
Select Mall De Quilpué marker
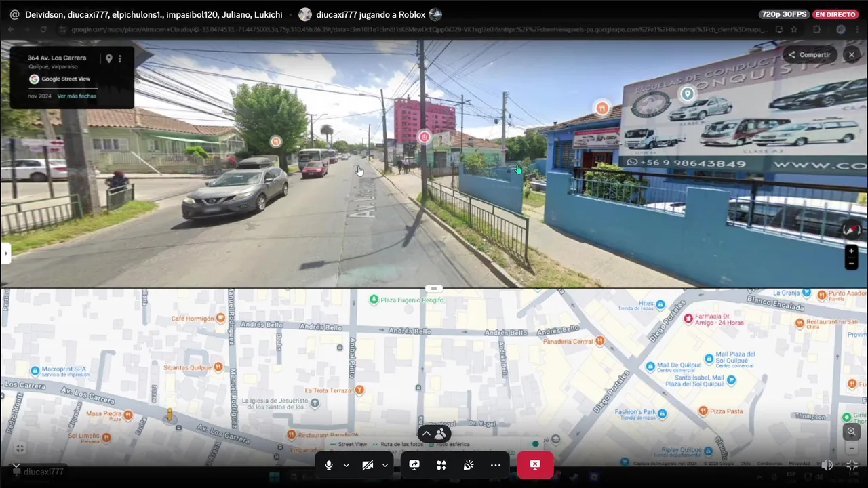click(651, 366)
